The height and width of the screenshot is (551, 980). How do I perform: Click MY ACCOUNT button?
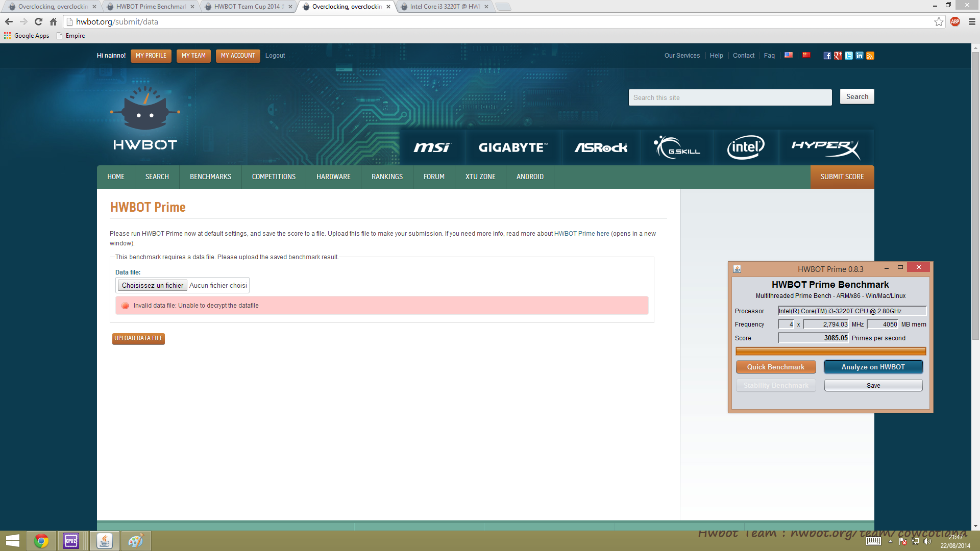point(238,56)
